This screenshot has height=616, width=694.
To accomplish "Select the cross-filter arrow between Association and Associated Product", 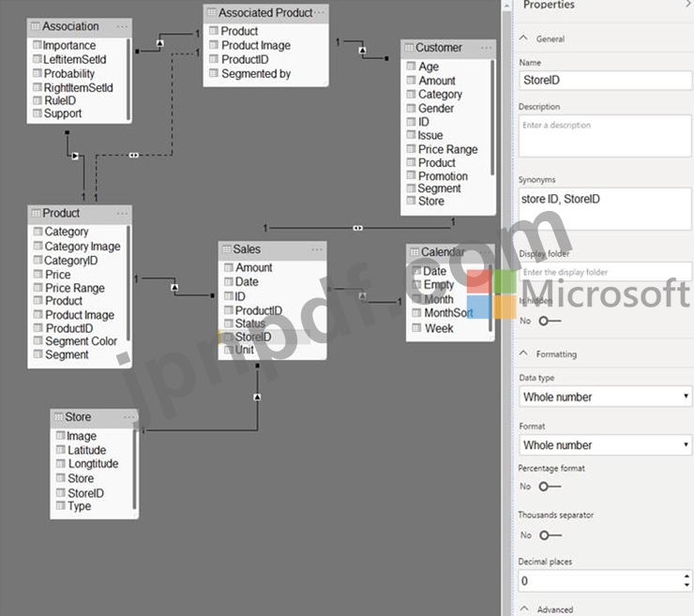I will point(159,43).
